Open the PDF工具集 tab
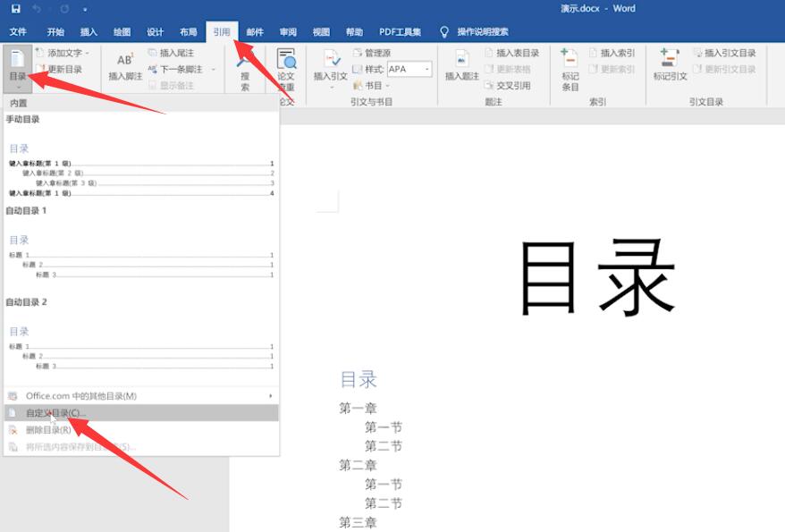The image size is (785, 532). click(x=400, y=32)
